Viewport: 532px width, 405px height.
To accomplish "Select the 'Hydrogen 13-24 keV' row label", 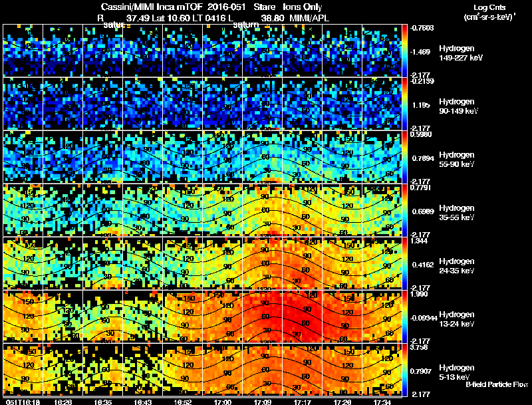I will pyautogui.click(x=457, y=319).
